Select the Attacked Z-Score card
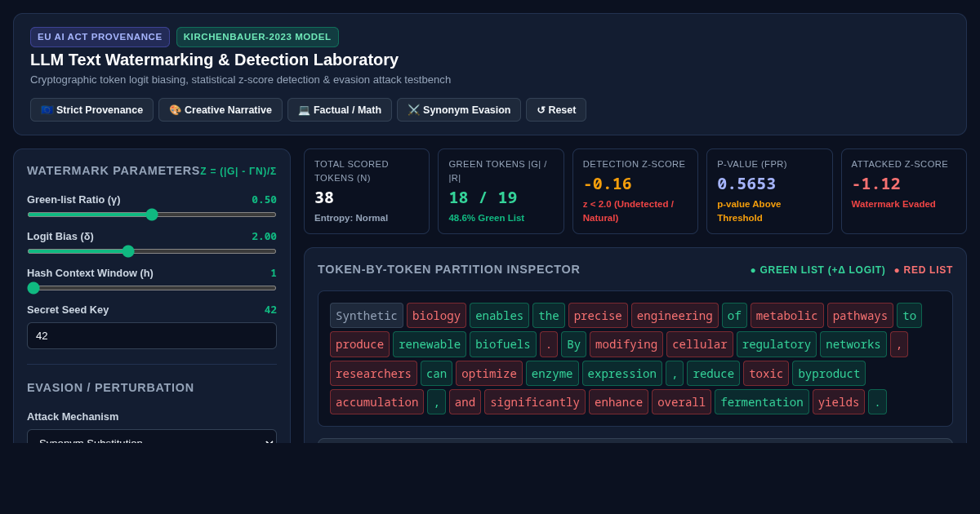This screenshot has width=980, height=514. [x=904, y=192]
